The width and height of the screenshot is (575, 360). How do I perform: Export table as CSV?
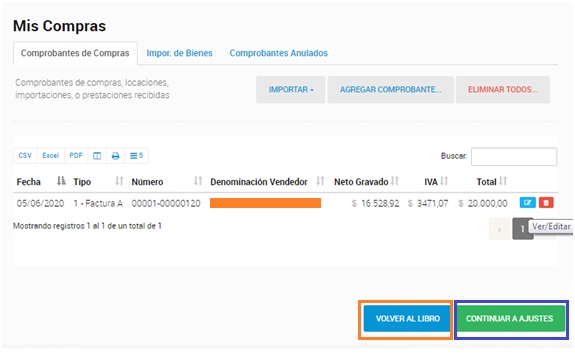(25, 156)
